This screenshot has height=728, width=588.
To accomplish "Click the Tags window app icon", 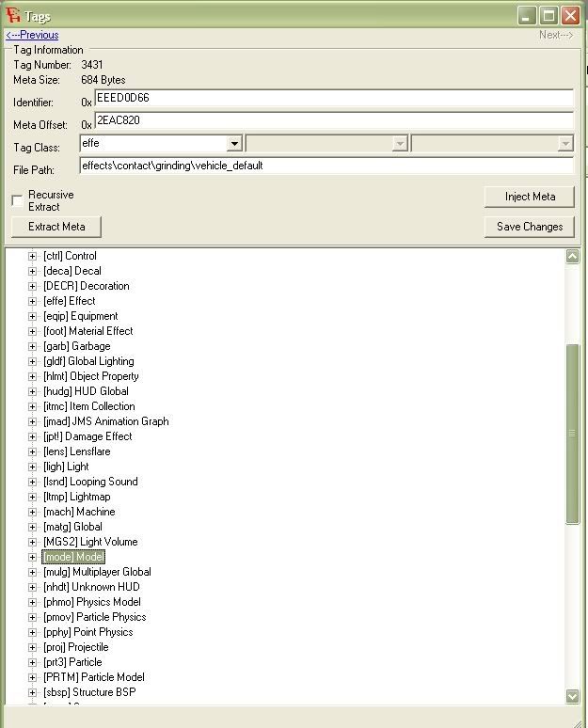I will (x=13, y=15).
